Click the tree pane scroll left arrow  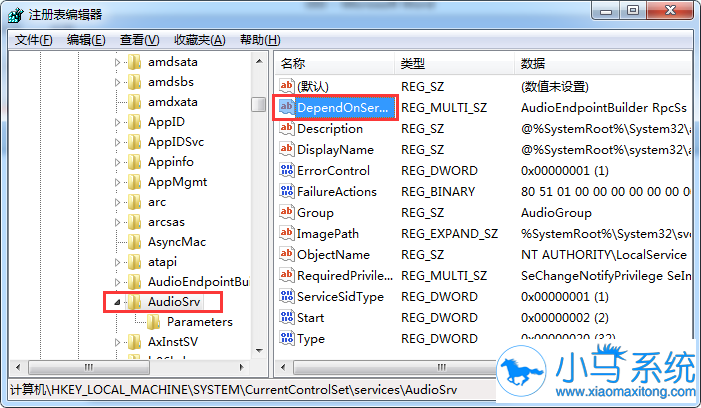point(18,367)
